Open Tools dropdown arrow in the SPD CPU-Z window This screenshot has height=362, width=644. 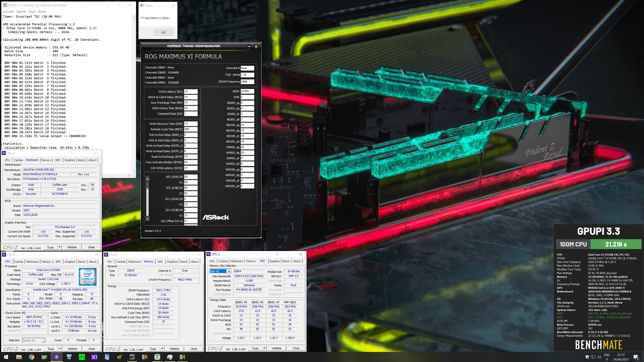[x=264, y=348]
